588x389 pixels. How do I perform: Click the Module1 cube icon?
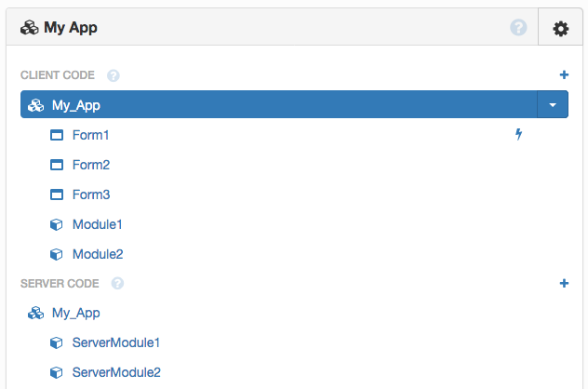click(x=57, y=224)
